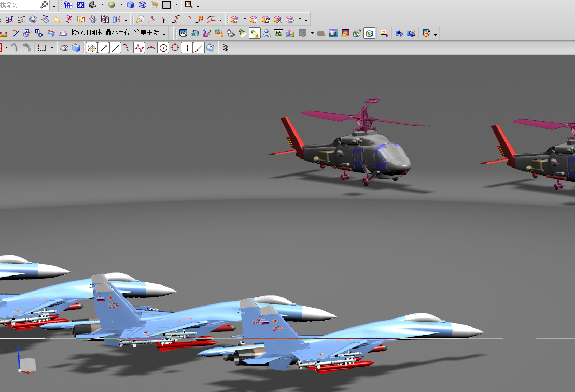Viewport: 575px width, 392px height.
Task: Click the red framed picture icon
Action: tap(345, 33)
